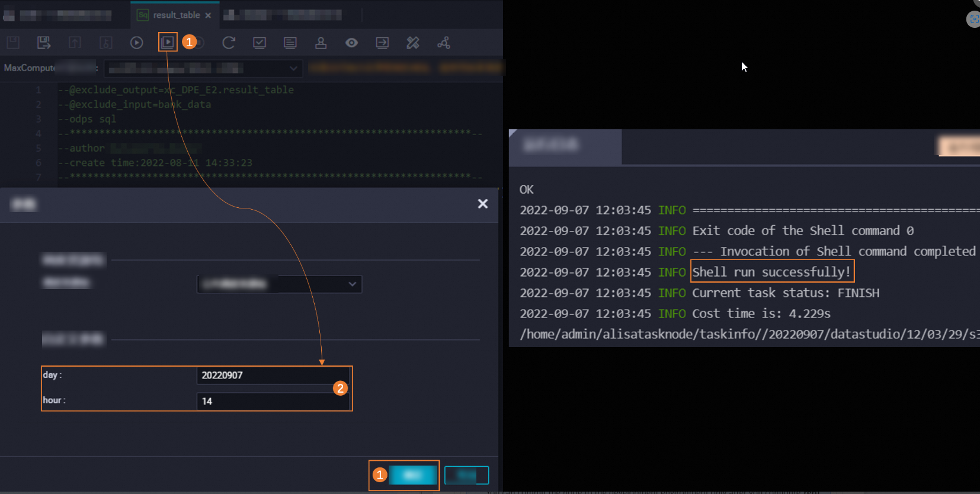Click the hour parameter field showing 14
This screenshot has width=980, height=494.
click(x=273, y=401)
